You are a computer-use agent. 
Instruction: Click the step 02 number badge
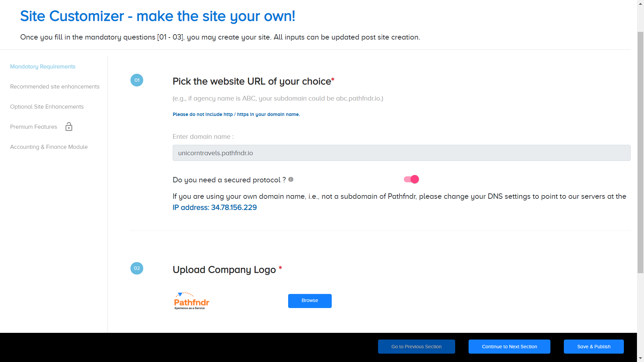pyautogui.click(x=137, y=268)
